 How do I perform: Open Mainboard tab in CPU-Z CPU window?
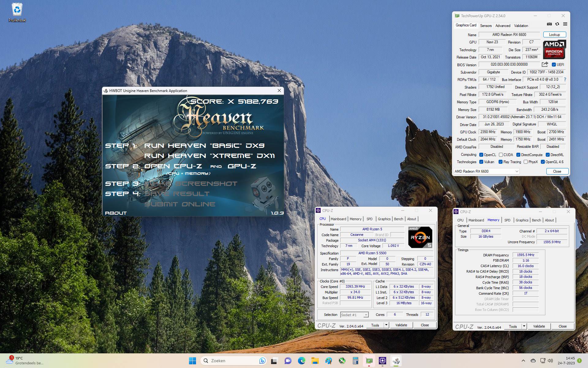(x=338, y=219)
